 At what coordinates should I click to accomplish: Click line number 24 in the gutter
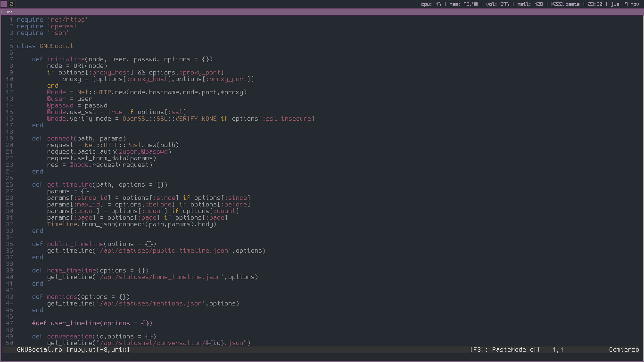9,171
